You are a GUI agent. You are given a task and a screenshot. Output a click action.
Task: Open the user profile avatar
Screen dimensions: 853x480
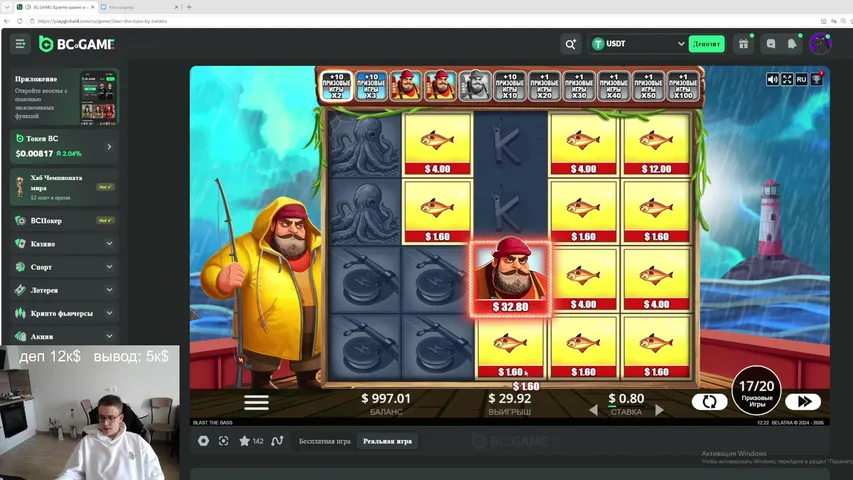pyautogui.click(x=820, y=44)
